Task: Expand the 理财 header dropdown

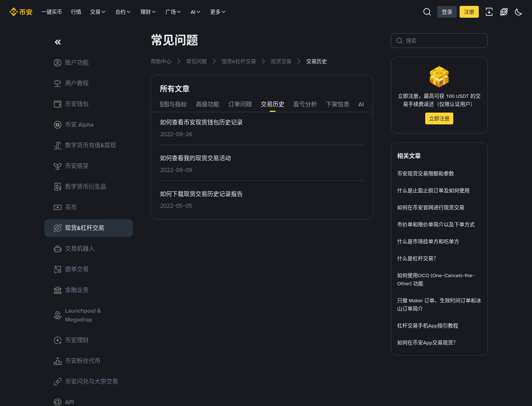Action: [x=148, y=12]
